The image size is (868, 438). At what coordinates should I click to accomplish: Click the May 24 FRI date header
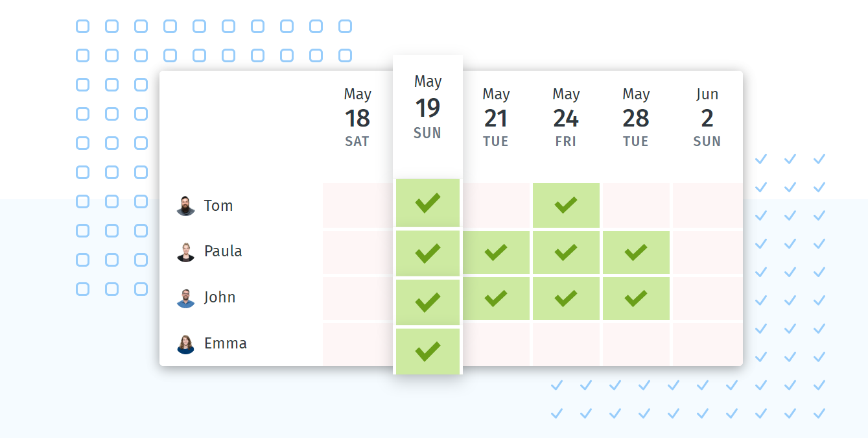[566, 118]
